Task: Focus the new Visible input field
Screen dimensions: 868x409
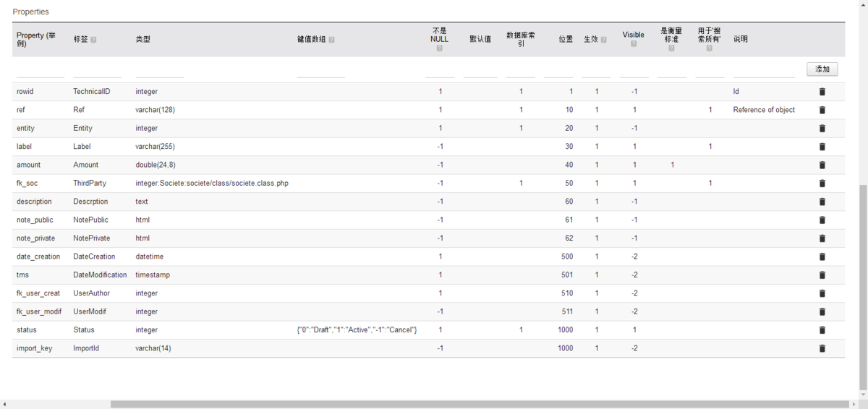Action: (x=634, y=71)
